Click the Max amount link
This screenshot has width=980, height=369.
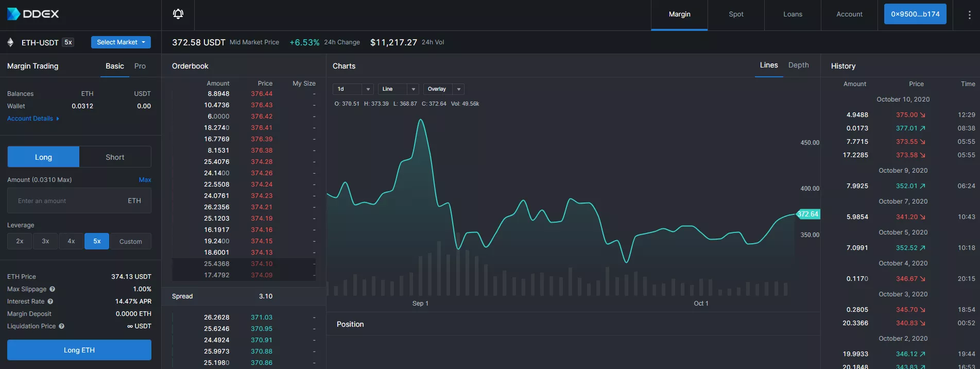145,180
